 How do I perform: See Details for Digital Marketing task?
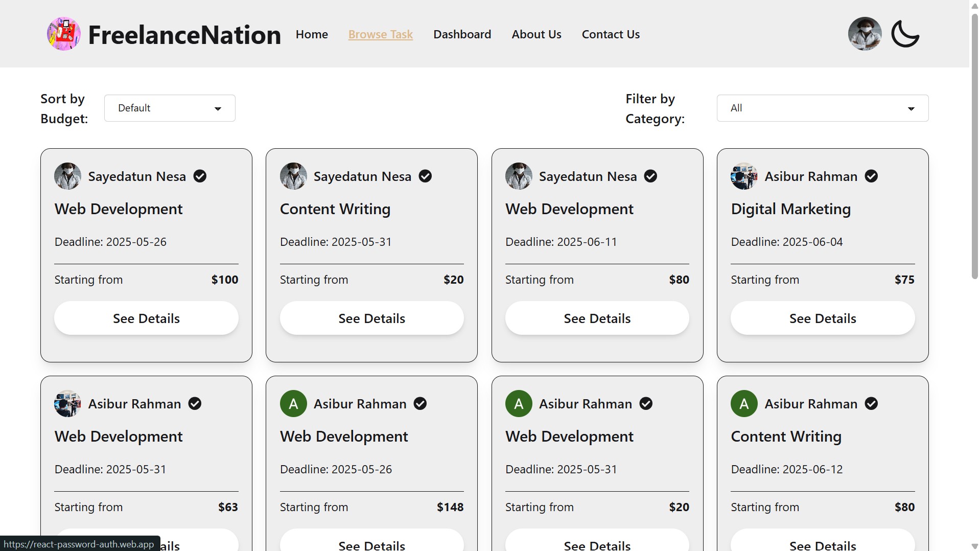823,318
